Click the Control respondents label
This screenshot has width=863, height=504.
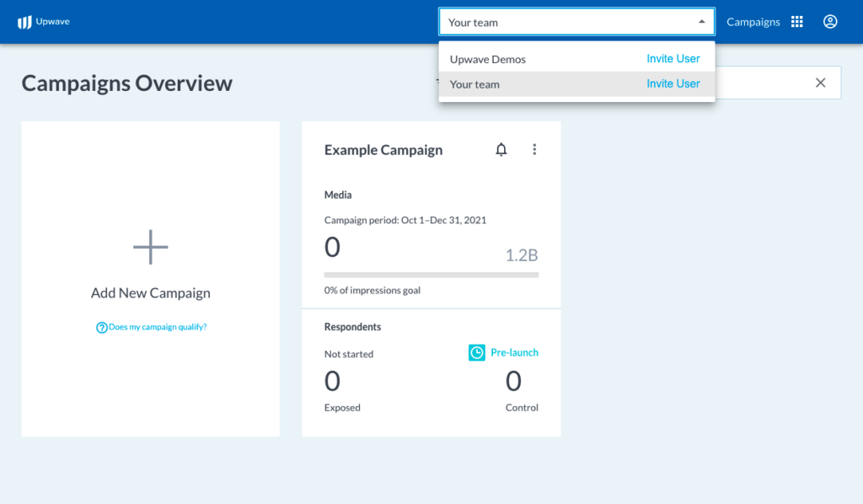tap(522, 408)
